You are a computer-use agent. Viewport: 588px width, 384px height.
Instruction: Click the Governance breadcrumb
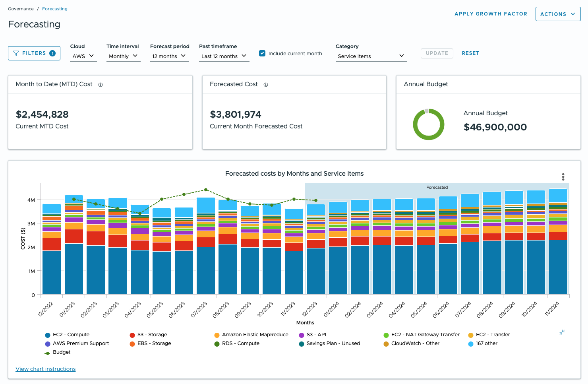tap(21, 9)
